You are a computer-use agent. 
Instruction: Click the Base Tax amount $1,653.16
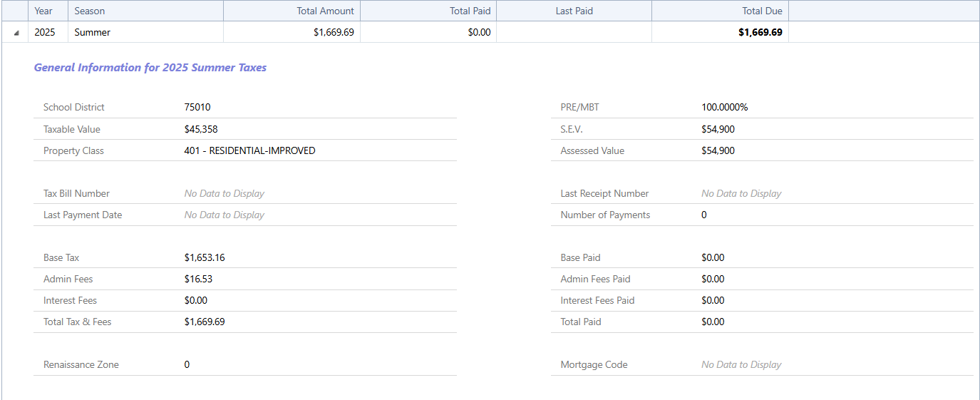[205, 257]
